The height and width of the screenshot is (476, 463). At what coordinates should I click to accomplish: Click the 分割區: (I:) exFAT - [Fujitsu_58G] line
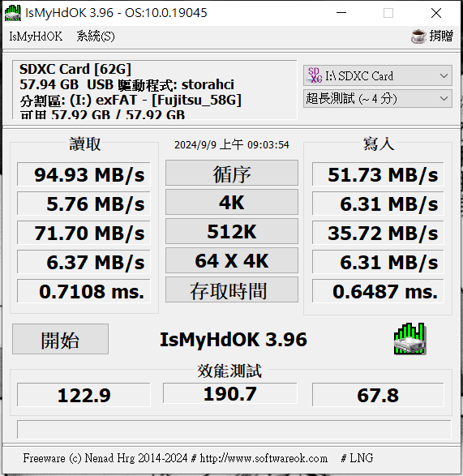(x=131, y=100)
